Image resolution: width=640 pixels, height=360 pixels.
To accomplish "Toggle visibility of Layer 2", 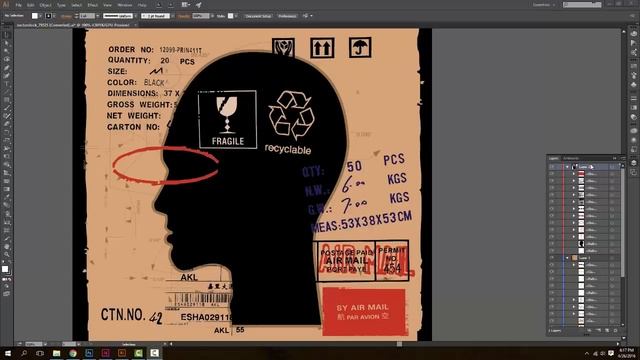I will (x=552, y=167).
